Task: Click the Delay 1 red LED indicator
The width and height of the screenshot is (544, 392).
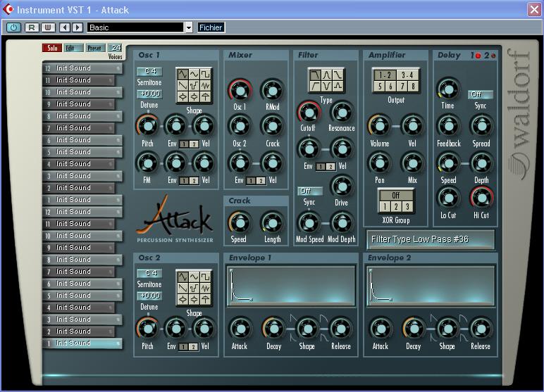Action: pos(478,56)
